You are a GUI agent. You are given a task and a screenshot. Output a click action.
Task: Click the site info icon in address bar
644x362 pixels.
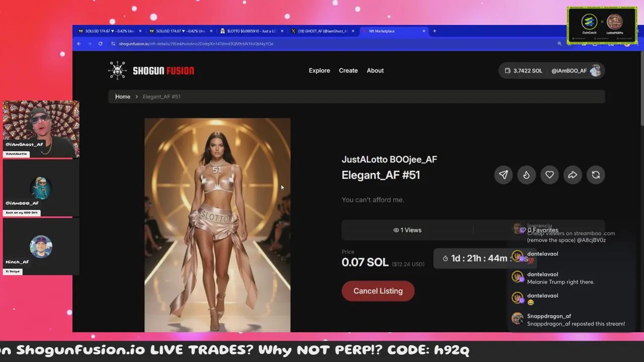[112, 44]
